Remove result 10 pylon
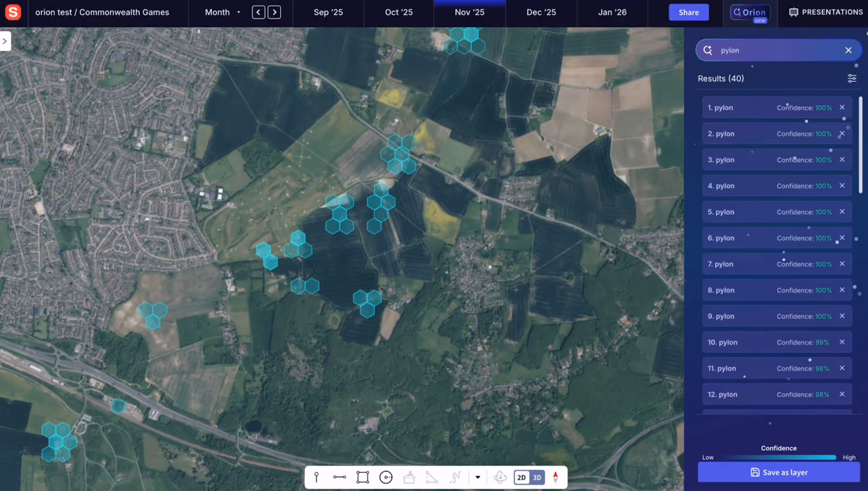The image size is (868, 491). pos(842,342)
